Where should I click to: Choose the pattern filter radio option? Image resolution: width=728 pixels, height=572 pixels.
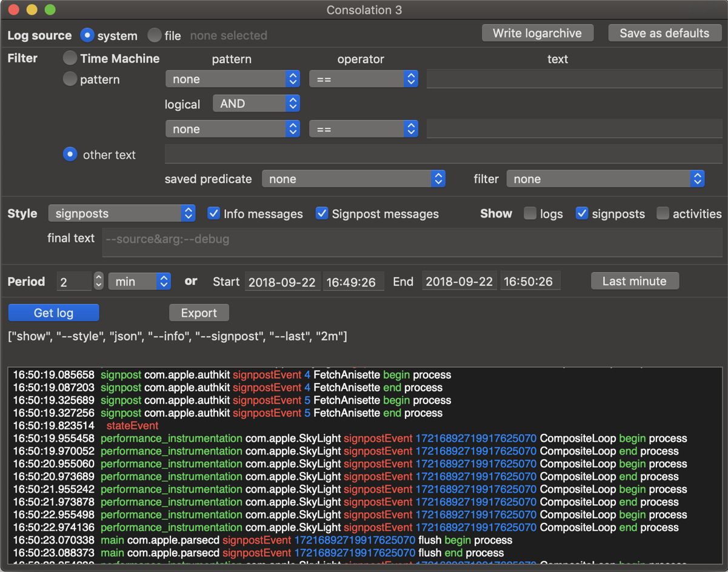pos(70,79)
